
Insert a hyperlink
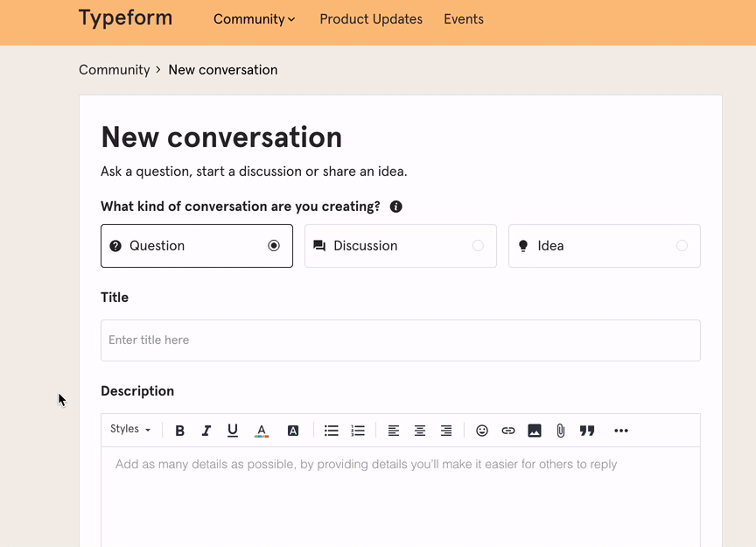[508, 431]
